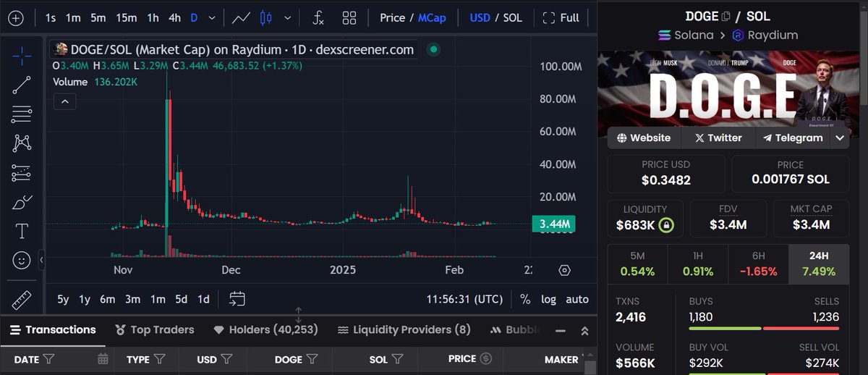
Task: Copy the DOGE token address icon
Action: point(726,16)
